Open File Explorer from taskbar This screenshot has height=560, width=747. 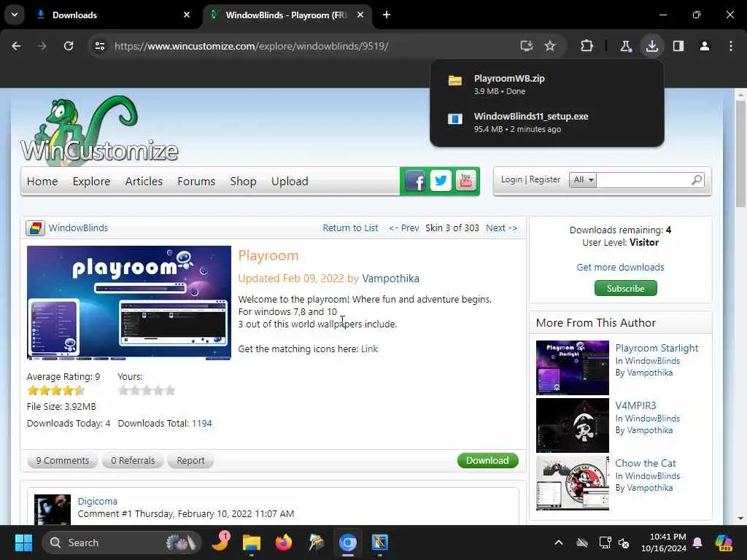click(x=252, y=542)
